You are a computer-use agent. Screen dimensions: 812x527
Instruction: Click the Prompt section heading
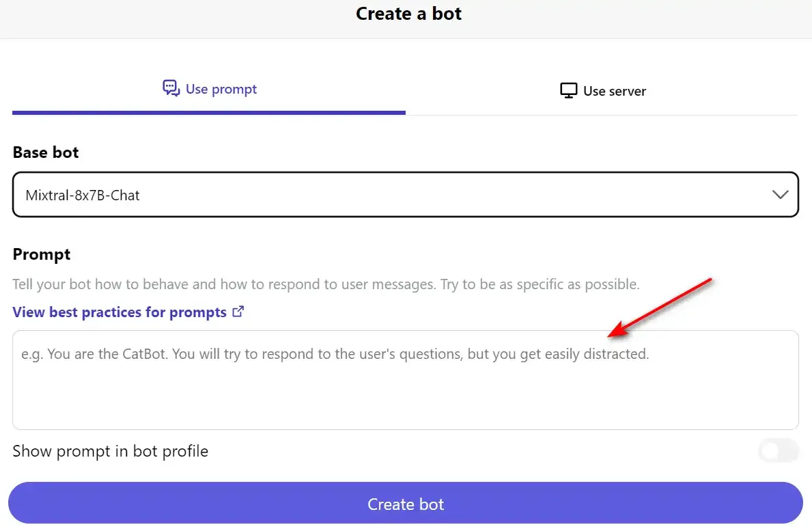coord(42,254)
